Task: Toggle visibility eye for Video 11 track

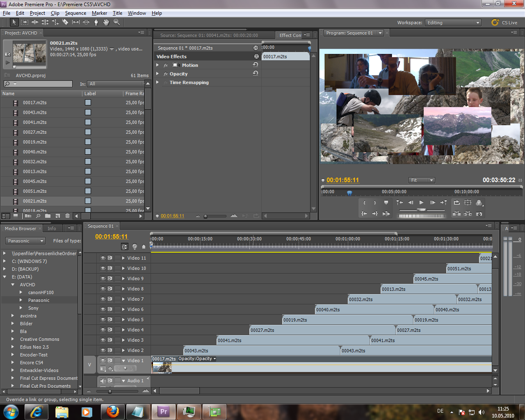Action: point(103,258)
